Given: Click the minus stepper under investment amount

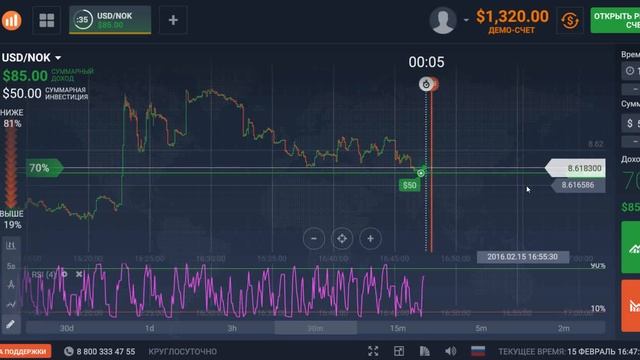Looking at the screenshot, I should click(631, 141).
